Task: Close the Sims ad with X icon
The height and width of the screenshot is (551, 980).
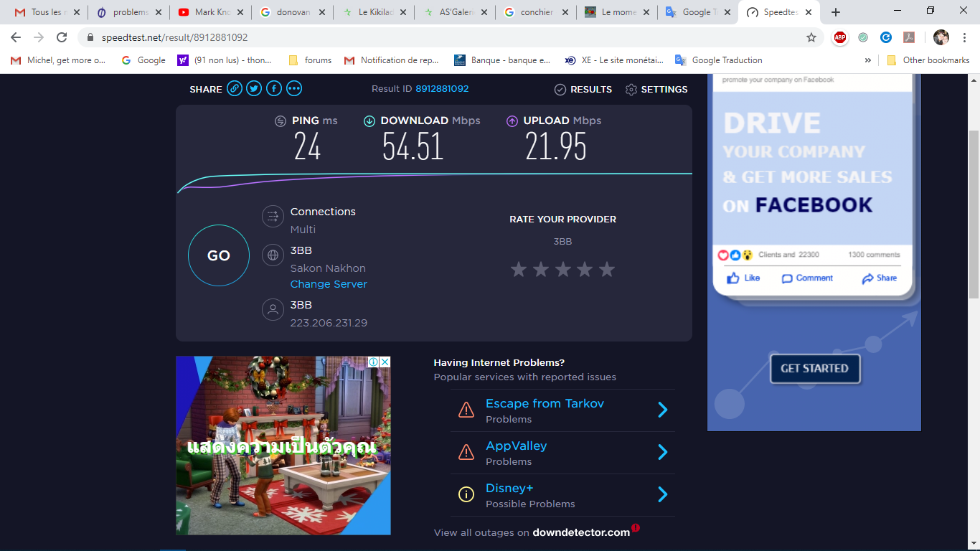Action: 385,362
